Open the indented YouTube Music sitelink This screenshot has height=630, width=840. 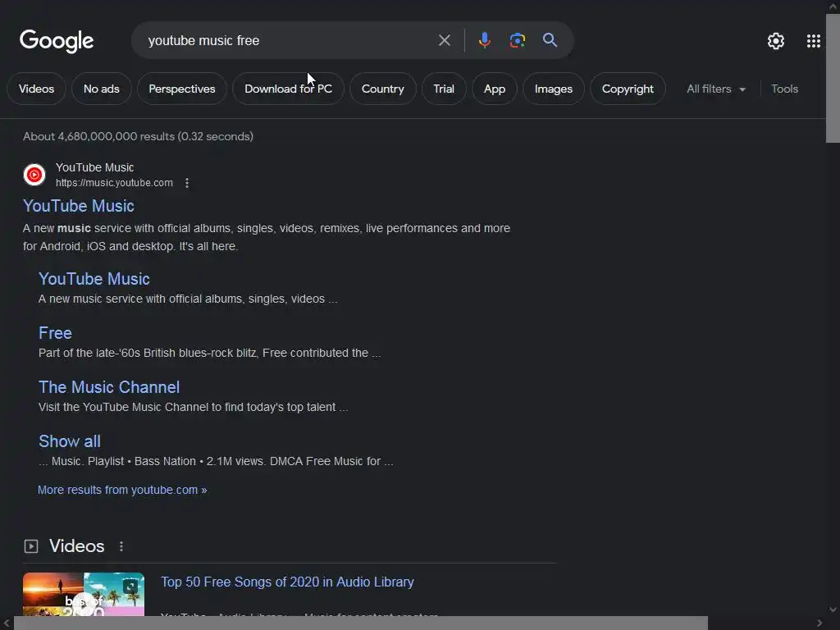(94, 279)
